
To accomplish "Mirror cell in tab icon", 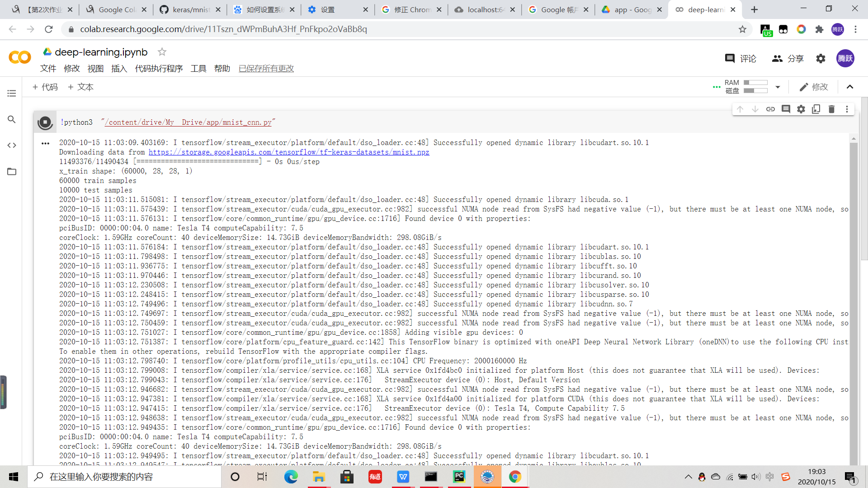I will click(x=816, y=109).
